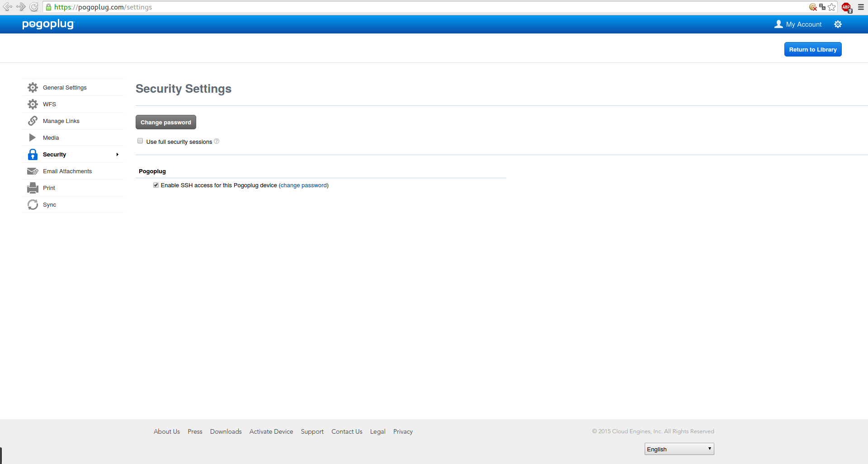868x464 pixels.
Task: Open the Legal footer link
Action: (x=378, y=431)
